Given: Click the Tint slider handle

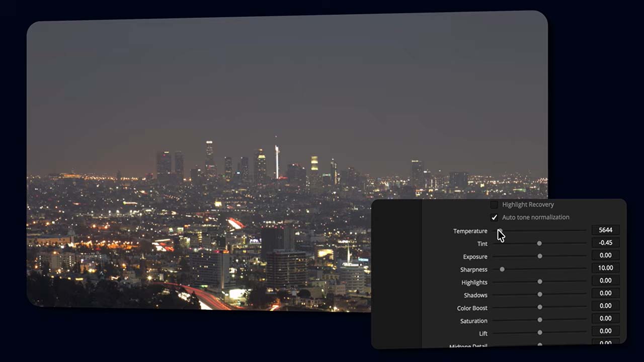Looking at the screenshot, I should coord(539,243).
